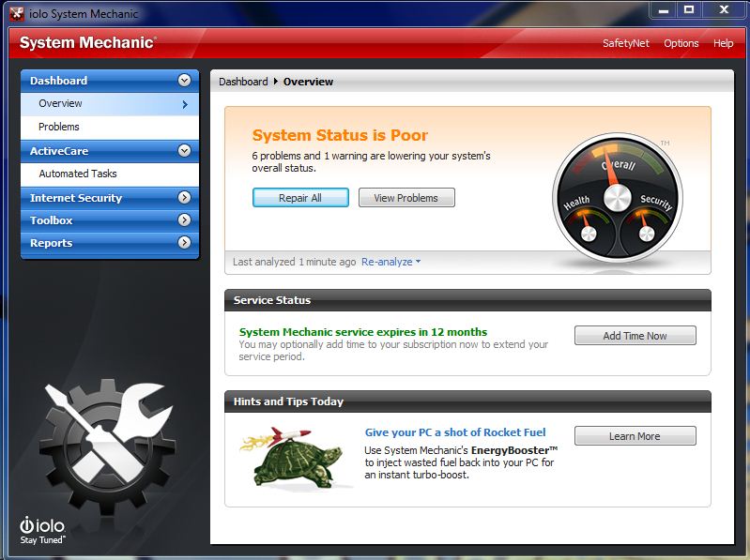This screenshot has height=560, width=750.
Task: Click the Learn More button
Action: 635,436
